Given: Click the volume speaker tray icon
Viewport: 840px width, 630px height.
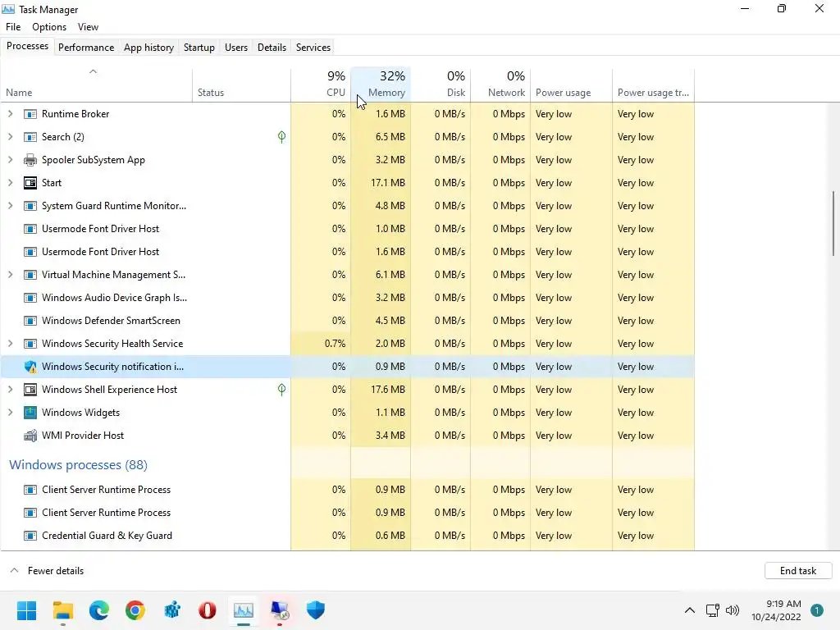Looking at the screenshot, I should [x=733, y=610].
